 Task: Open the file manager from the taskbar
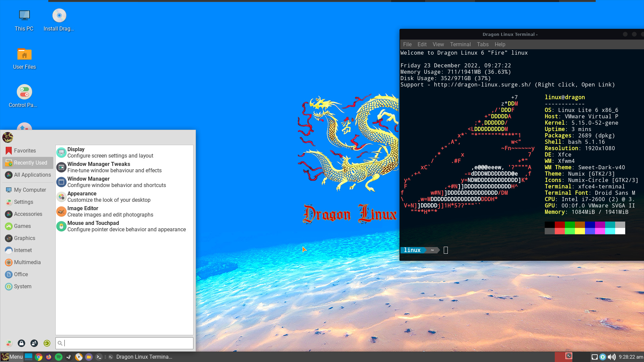click(89, 357)
